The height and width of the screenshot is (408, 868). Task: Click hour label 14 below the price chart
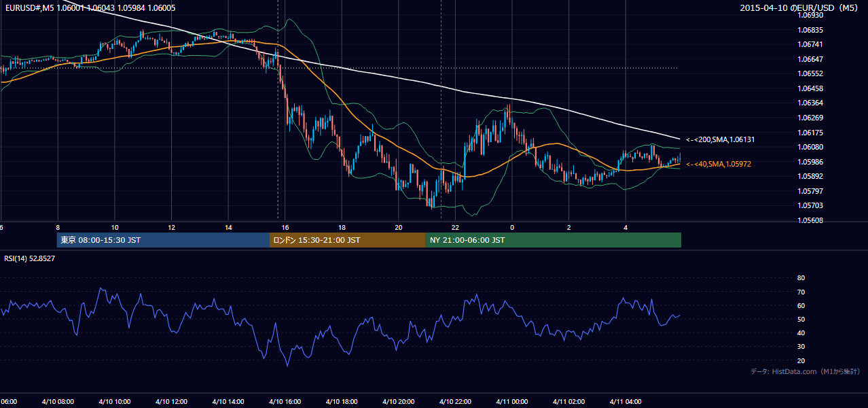228,228
